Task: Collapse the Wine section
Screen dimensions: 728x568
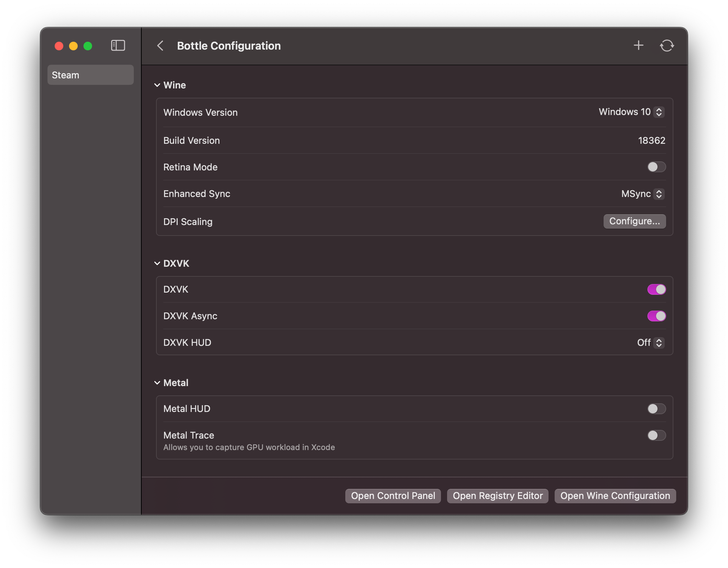Action: tap(157, 85)
